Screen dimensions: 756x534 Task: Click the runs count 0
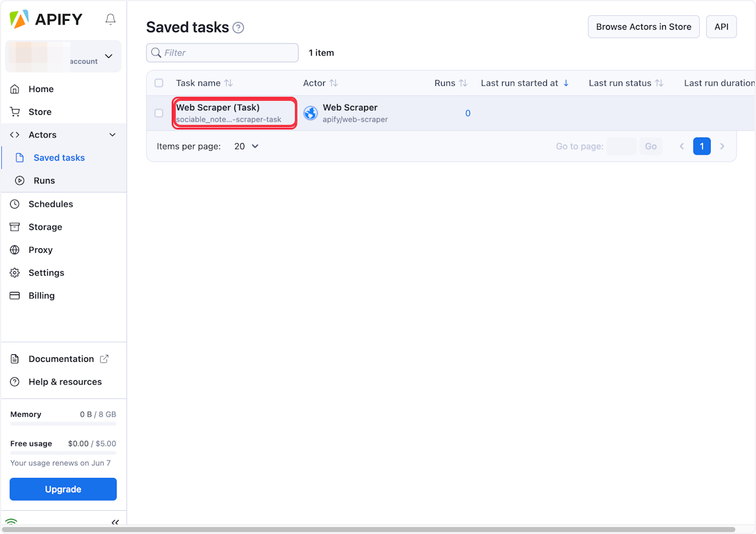coord(468,113)
